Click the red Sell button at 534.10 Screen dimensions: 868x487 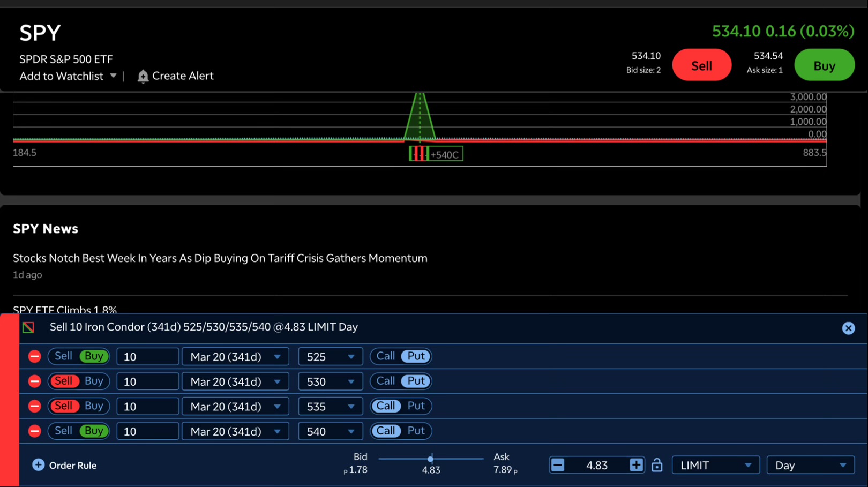tap(701, 65)
